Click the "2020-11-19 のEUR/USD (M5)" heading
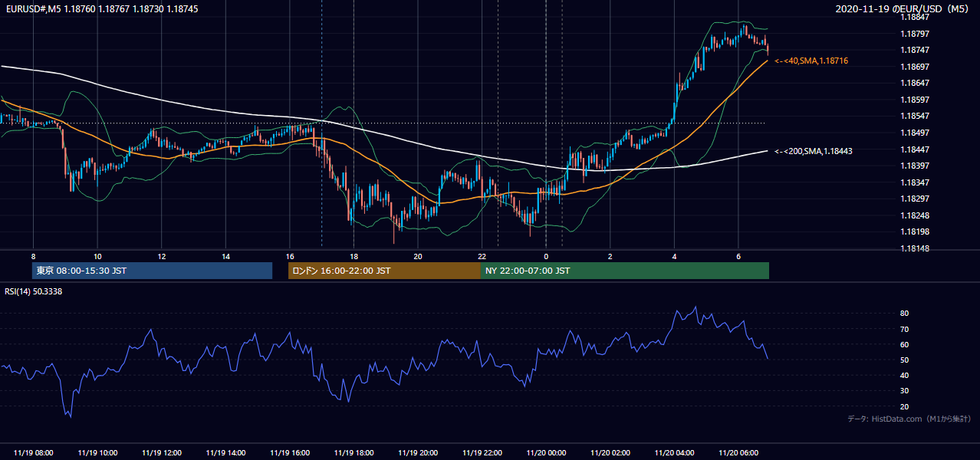 click(x=903, y=9)
